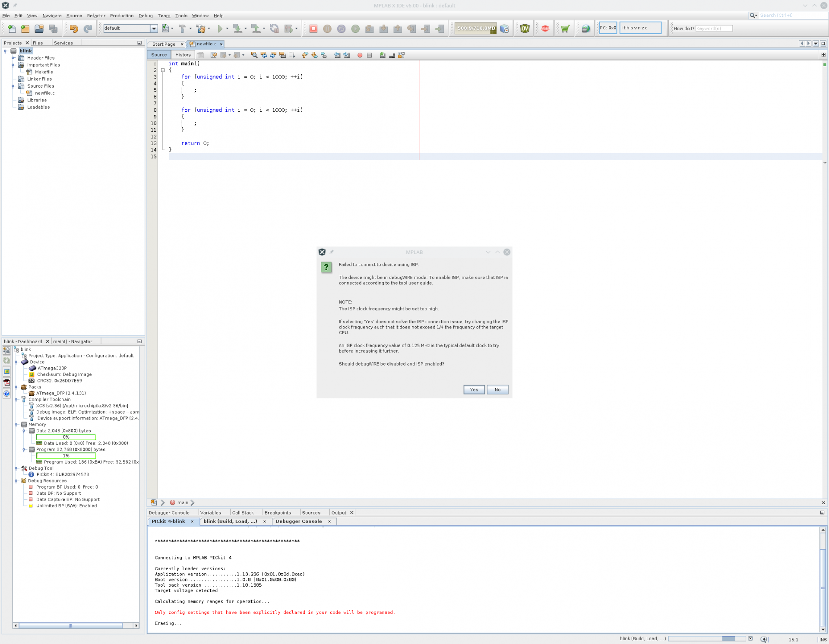Screen dimensions: 829x644
Task: Click the green Run Project icon
Action: (220, 28)
